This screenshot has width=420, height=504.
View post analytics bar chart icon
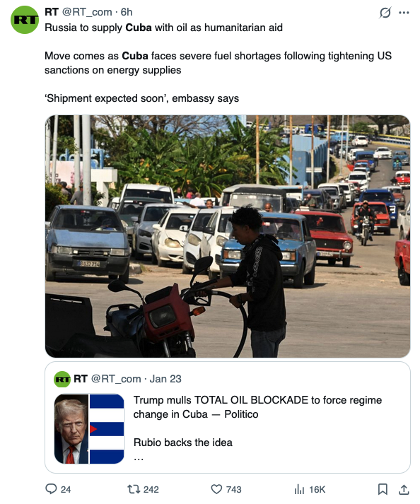point(299,490)
